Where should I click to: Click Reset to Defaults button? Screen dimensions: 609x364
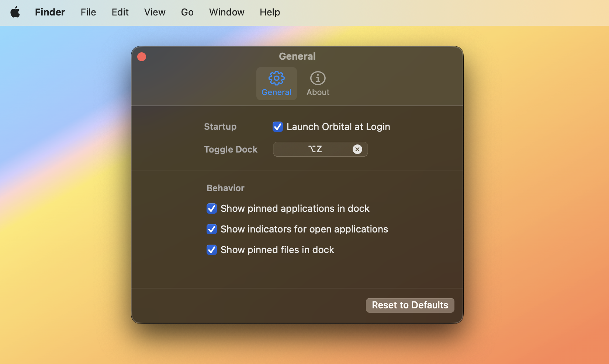tap(410, 305)
